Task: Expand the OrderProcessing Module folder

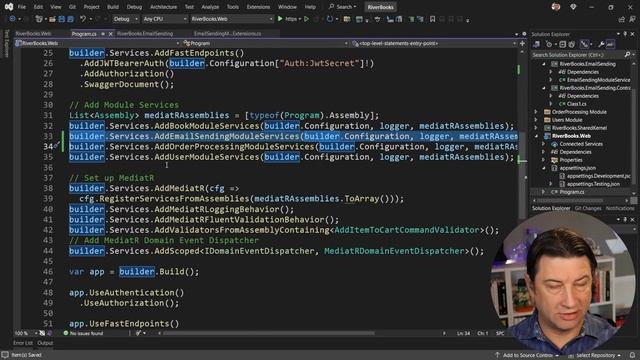Action: [x=536, y=112]
